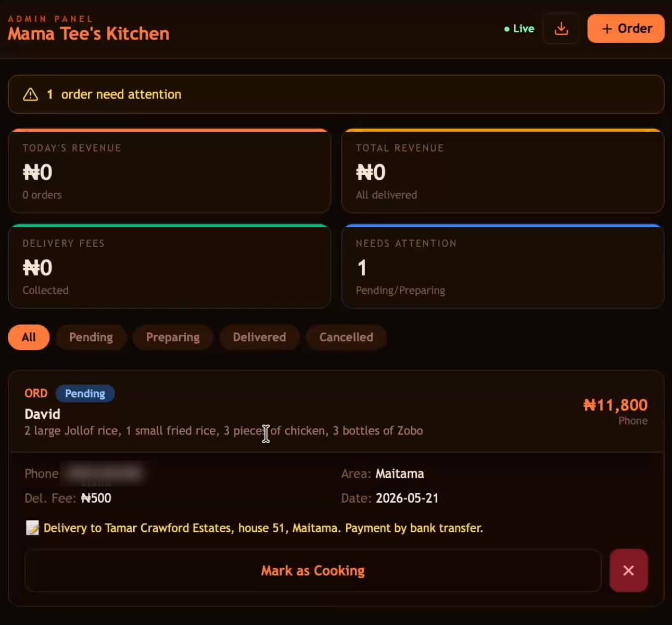Screen dimensions: 672x625
Task: Click the 'All delivered' caption
Action: pyautogui.click(x=386, y=195)
